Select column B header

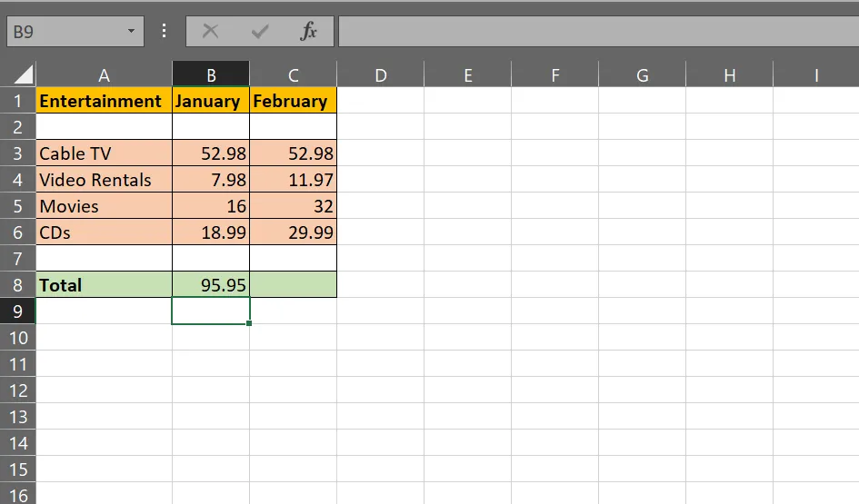211,74
